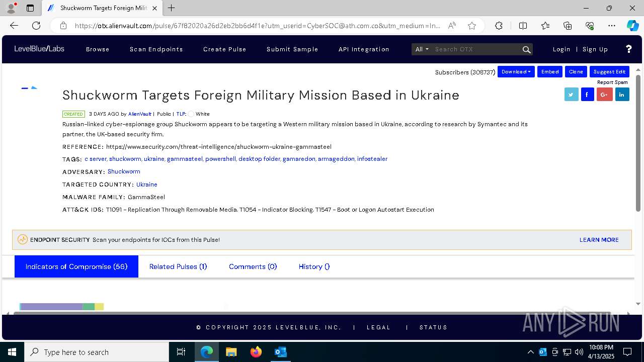Click Login link
This screenshot has width=644, height=362.
tap(561, 49)
